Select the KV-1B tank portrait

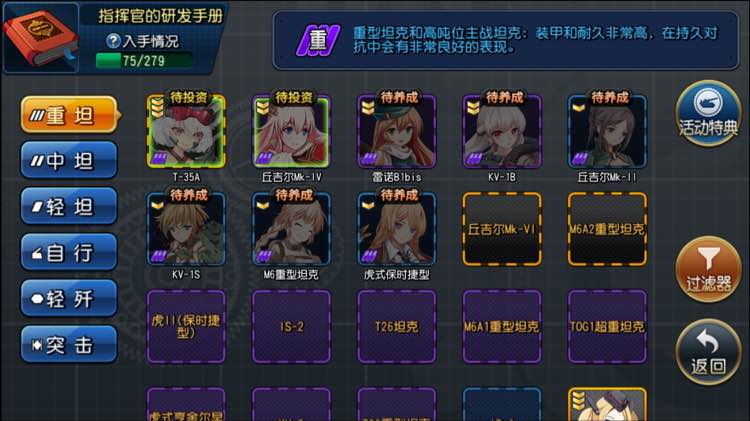[x=502, y=131]
